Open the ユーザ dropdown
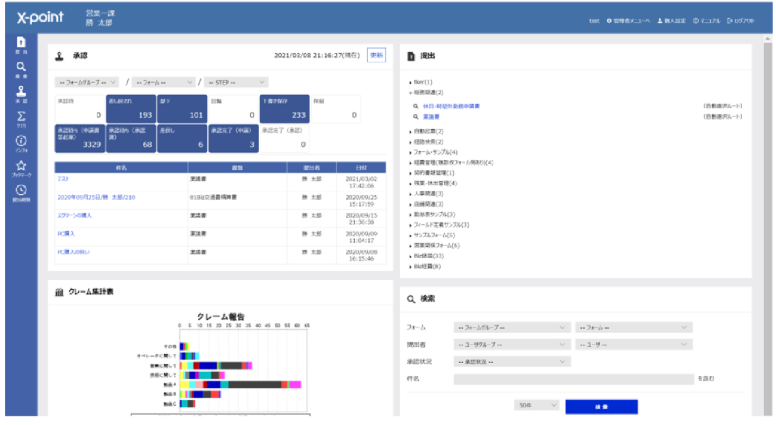This screenshot has height=425, width=776. click(x=633, y=344)
